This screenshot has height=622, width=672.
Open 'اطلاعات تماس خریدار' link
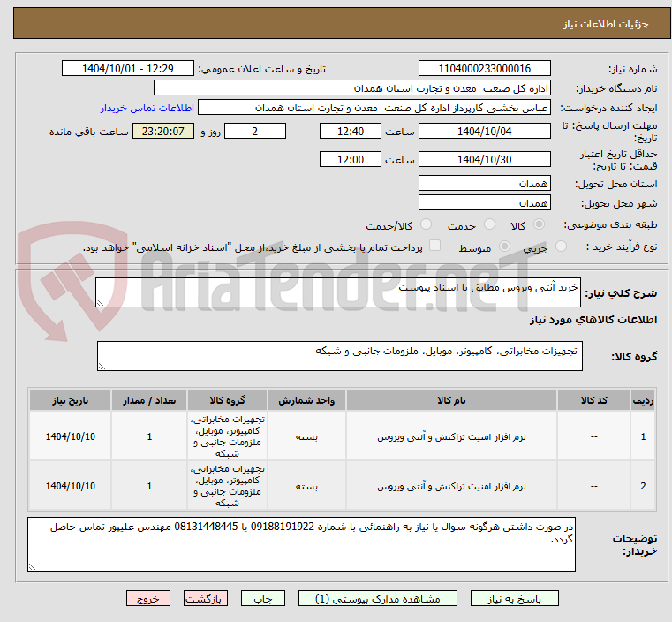[147, 108]
